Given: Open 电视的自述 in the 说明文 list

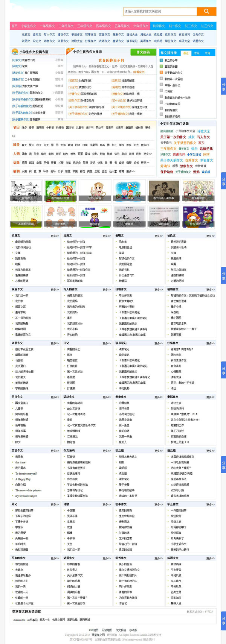Looking at the screenshot, I should click(x=125, y=248).
